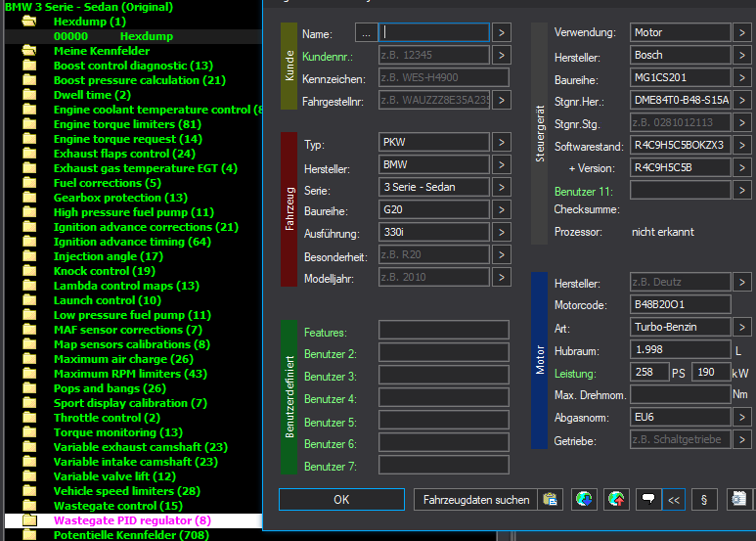The image size is (756, 541).
Task: Click the double-left-arrow collapse button
Action: click(674, 499)
